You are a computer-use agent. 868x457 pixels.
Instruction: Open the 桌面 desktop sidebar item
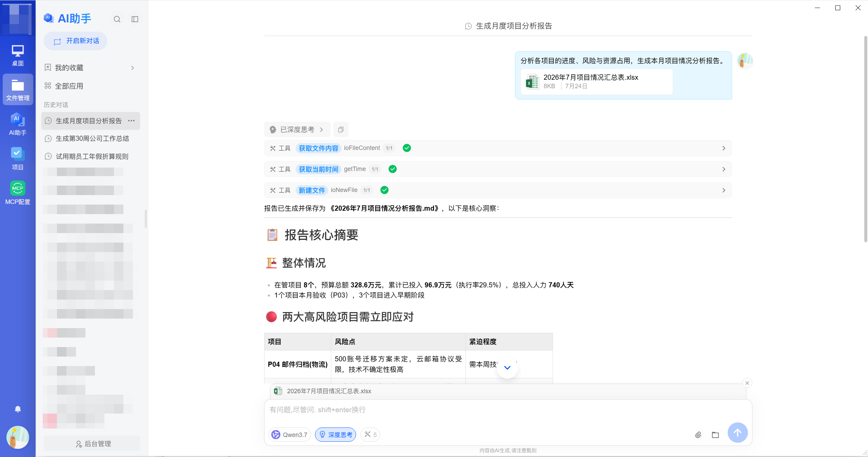(x=18, y=55)
